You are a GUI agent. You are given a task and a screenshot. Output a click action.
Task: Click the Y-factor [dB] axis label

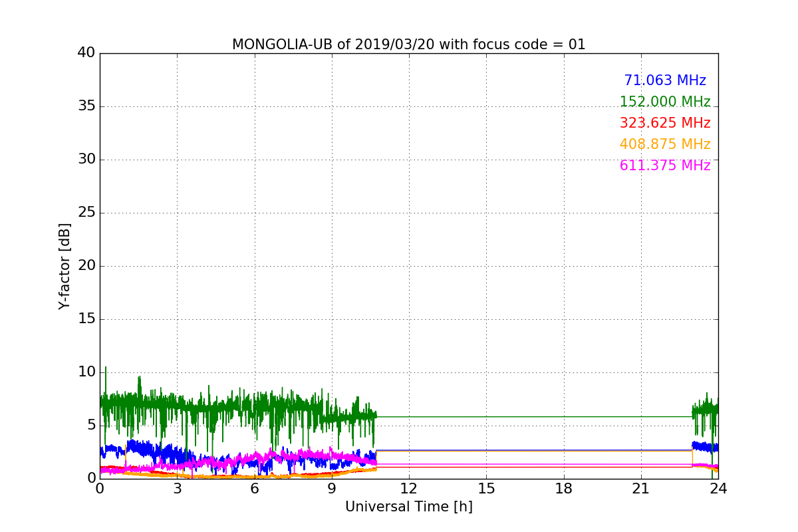tap(65, 266)
